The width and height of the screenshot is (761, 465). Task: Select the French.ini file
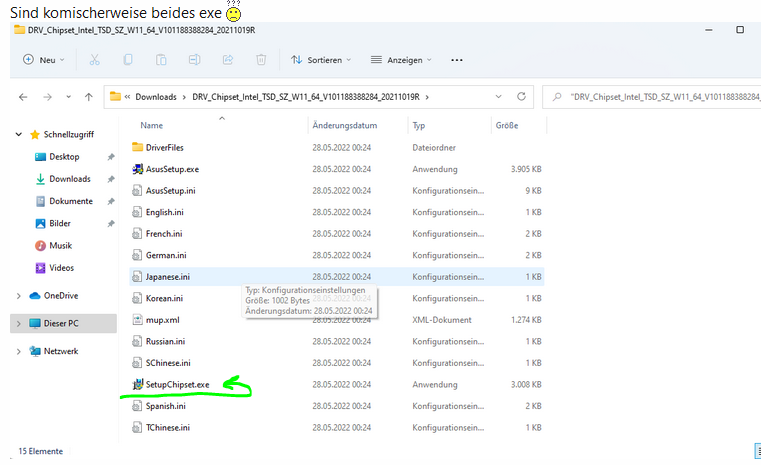pyautogui.click(x=164, y=233)
